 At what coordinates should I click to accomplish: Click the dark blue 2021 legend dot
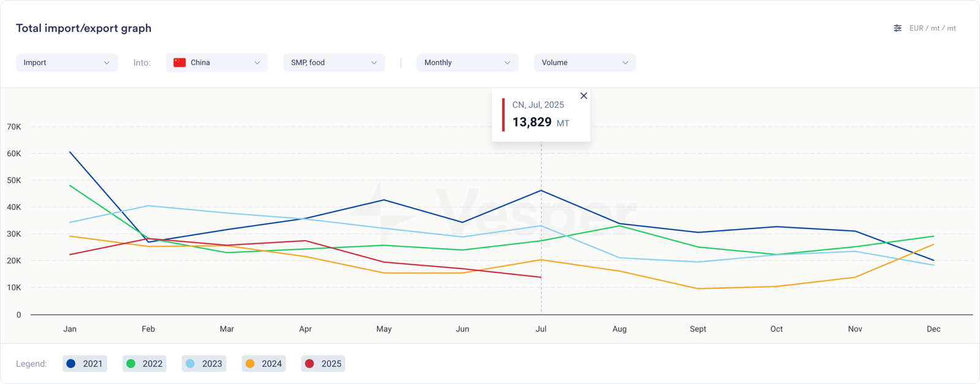point(71,364)
